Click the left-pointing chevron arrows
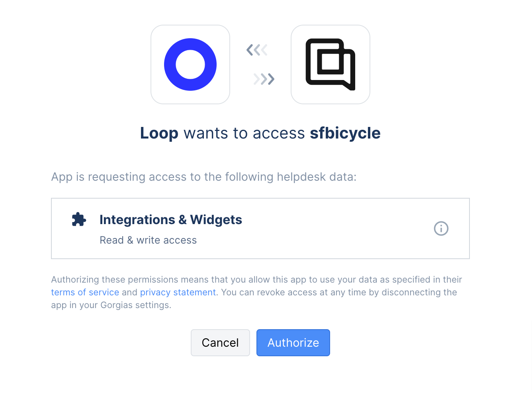Screen dimensions: 532x406 [256, 49]
